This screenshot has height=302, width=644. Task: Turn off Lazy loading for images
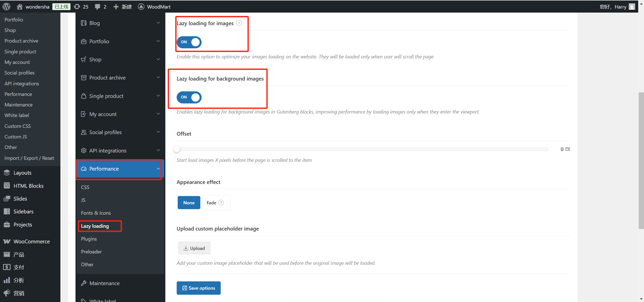pyautogui.click(x=189, y=42)
